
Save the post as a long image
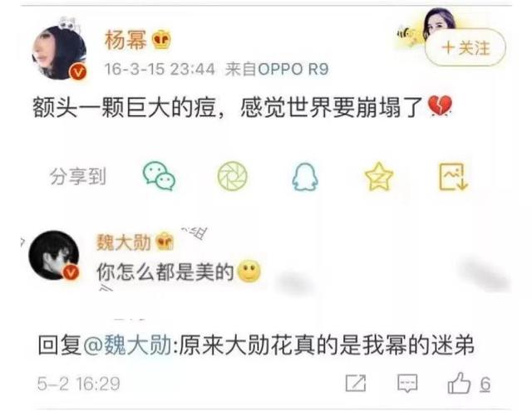click(x=454, y=177)
